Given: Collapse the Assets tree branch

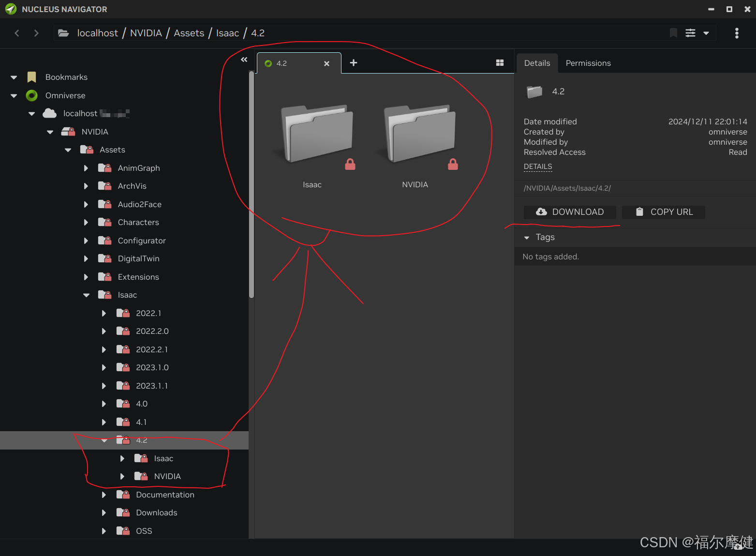Looking at the screenshot, I should [x=67, y=150].
